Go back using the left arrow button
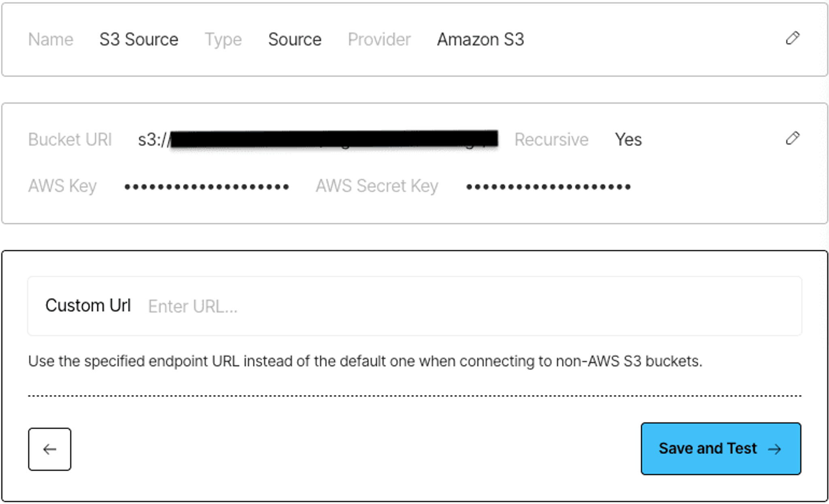 point(50,449)
